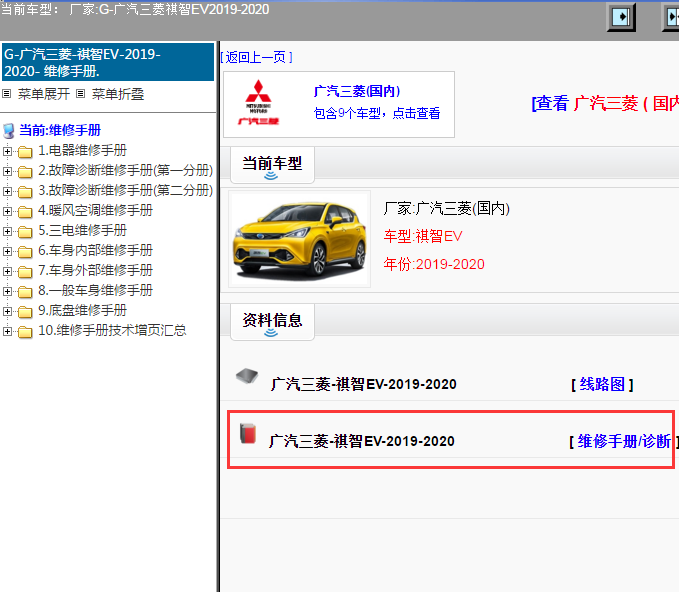The height and width of the screenshot is (592, 679).
Task: Open the 1.电器维修手册 tree item
Action: tap(82, 151)
